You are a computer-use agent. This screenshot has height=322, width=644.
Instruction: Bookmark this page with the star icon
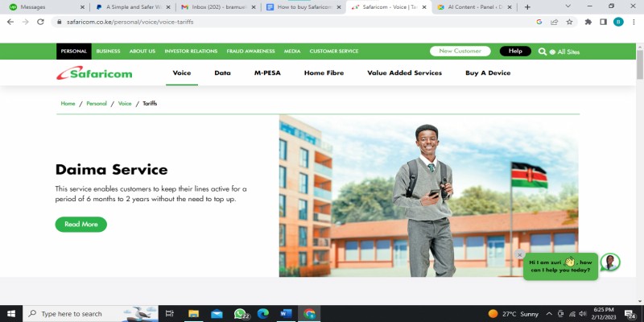click(x=569, y=22)
